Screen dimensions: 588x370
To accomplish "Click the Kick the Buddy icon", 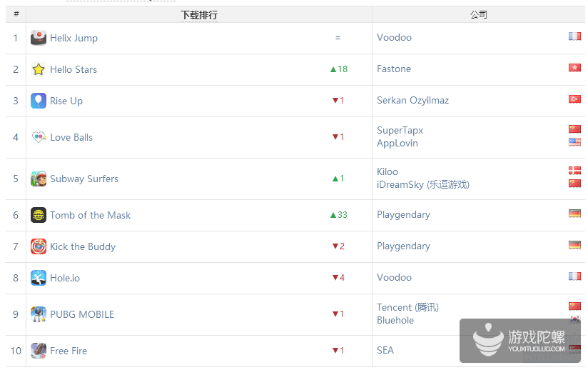I will (39, 246).
